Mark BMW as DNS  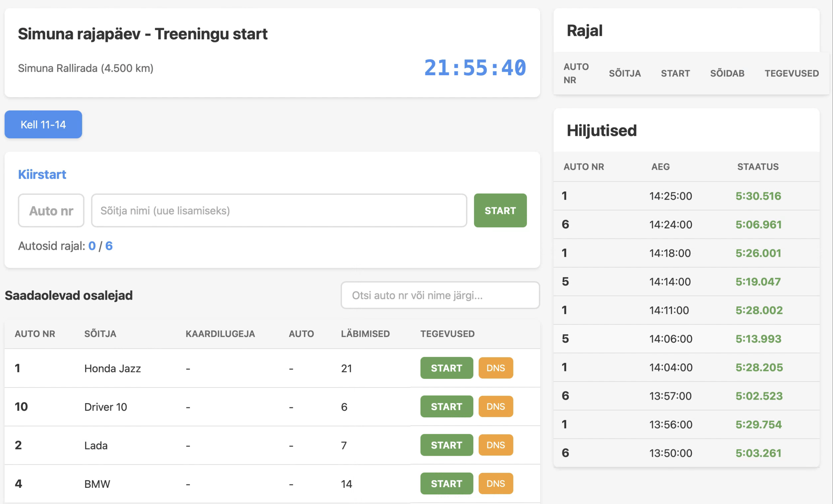click(x=495, y=483)
